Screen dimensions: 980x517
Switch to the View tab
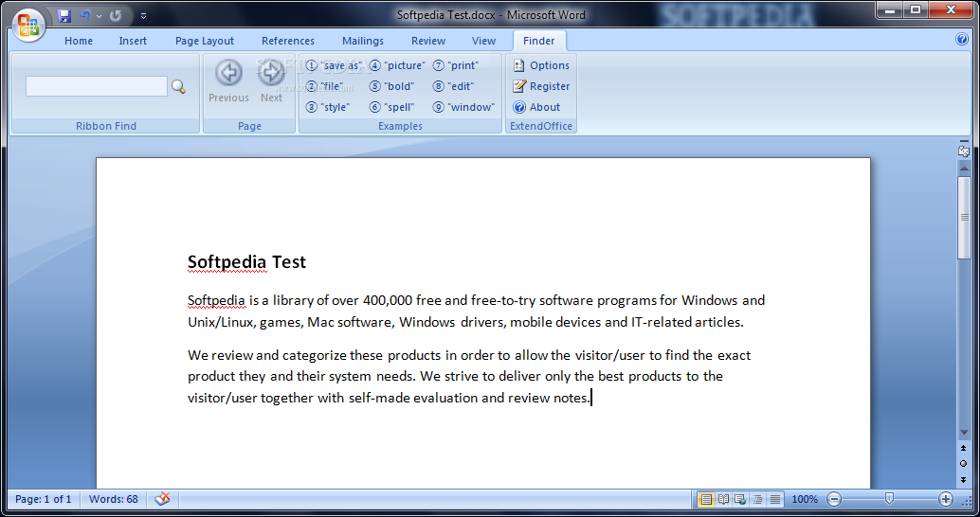[x=483, y=41]
